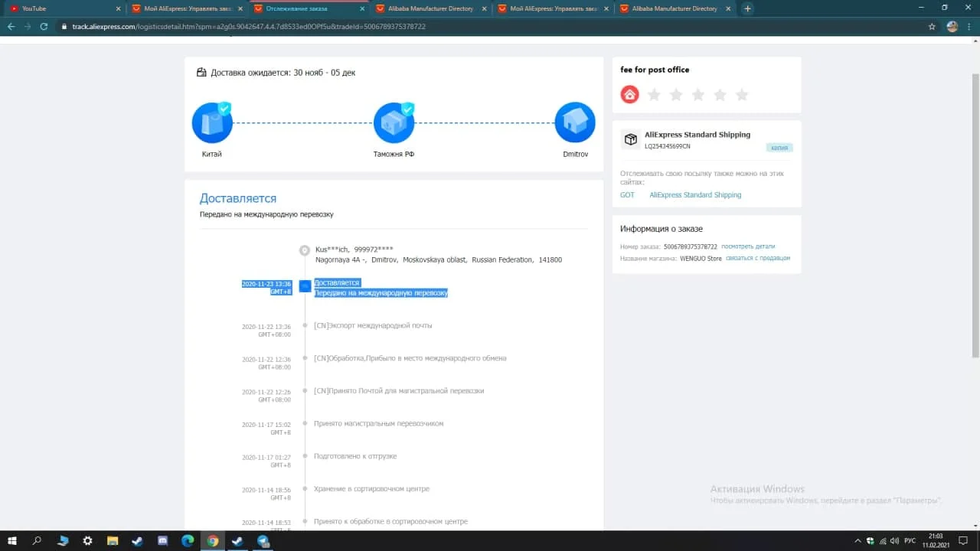Give a three-star rating
The width and height of the screenshot is (980, 551).
click(698, 95)
